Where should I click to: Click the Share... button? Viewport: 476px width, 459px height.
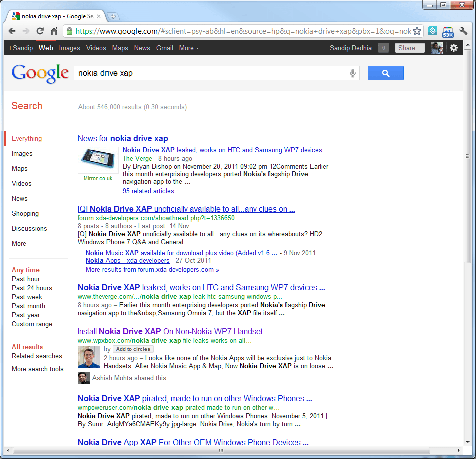410,48
